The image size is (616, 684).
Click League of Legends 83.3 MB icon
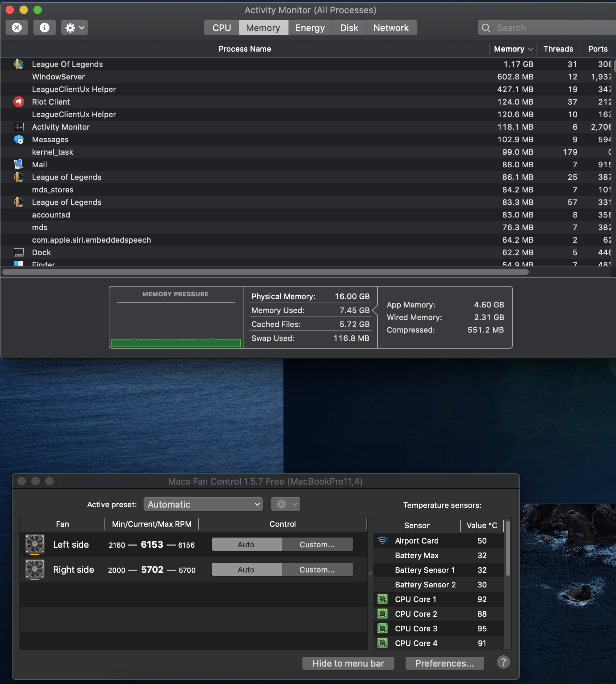pos(19,202)
